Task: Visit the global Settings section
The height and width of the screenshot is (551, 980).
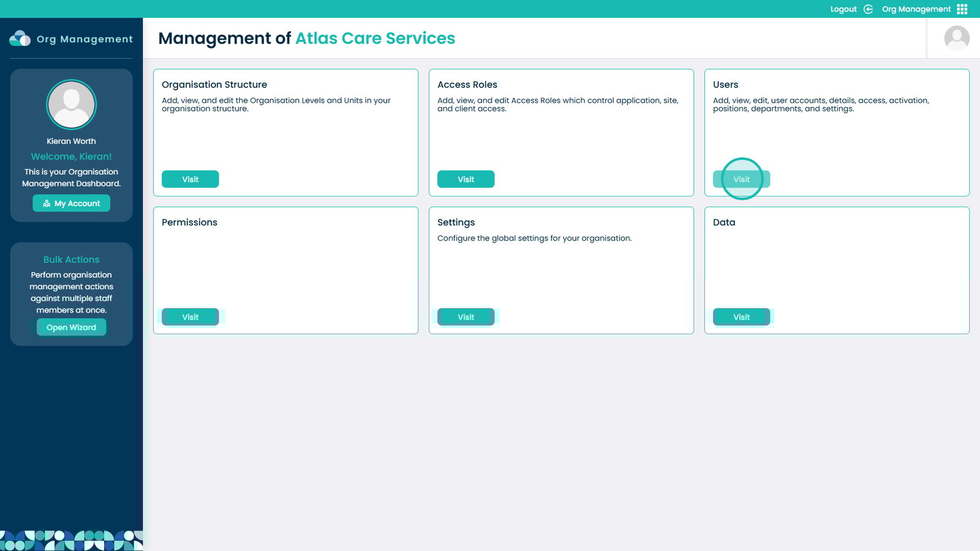Action: click(466, 317)
